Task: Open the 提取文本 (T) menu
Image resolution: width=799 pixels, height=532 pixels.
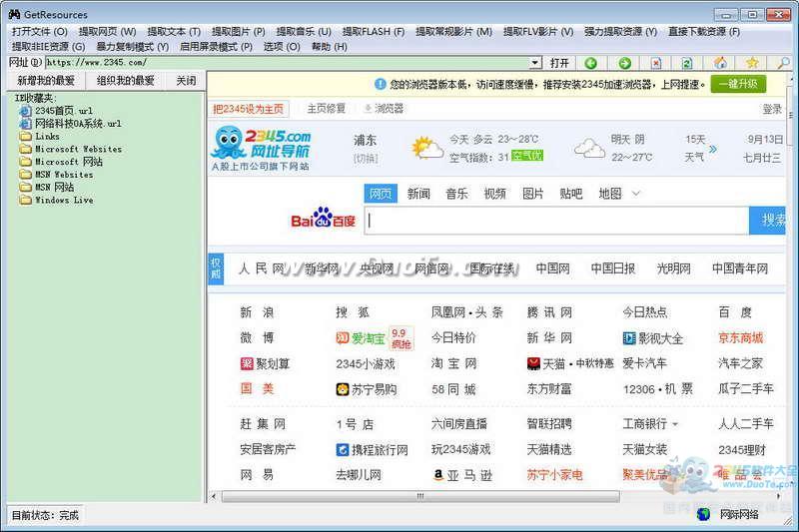Action: [174, 32]
